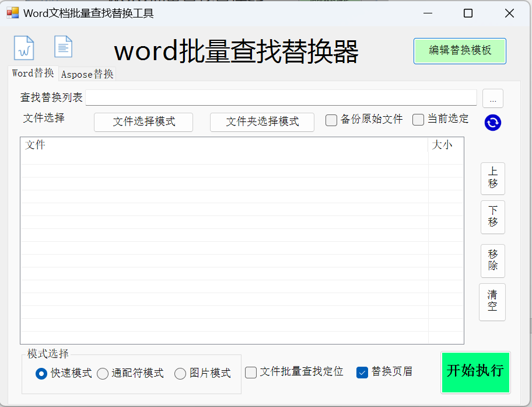Click the 文件选择模式 button
This screenshot has width=532, height=407.
point(143,122)
